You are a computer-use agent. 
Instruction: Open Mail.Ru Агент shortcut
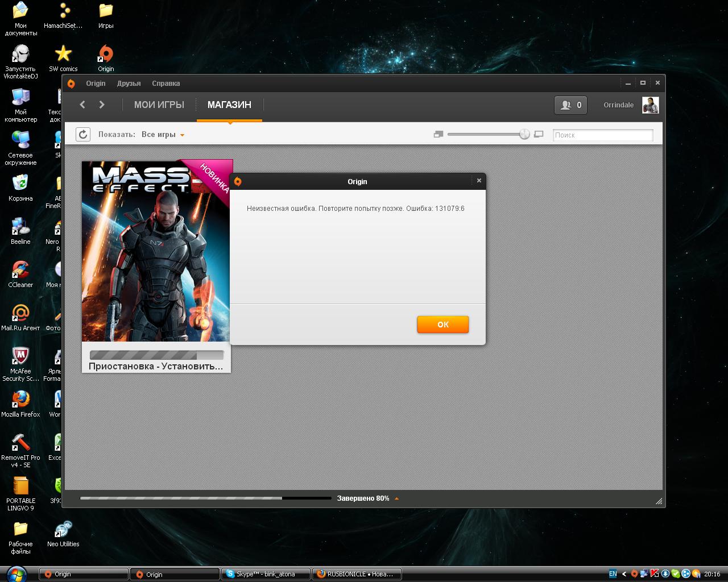tap(20, 318)
